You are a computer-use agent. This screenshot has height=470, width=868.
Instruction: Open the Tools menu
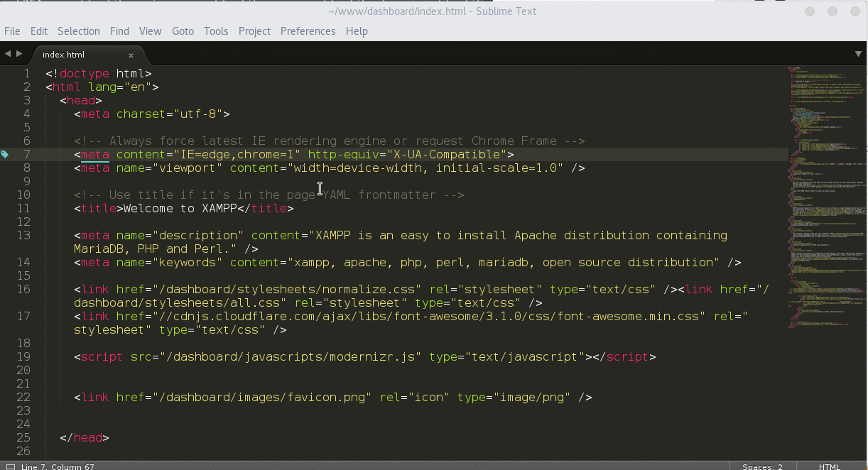click(216, 31)
